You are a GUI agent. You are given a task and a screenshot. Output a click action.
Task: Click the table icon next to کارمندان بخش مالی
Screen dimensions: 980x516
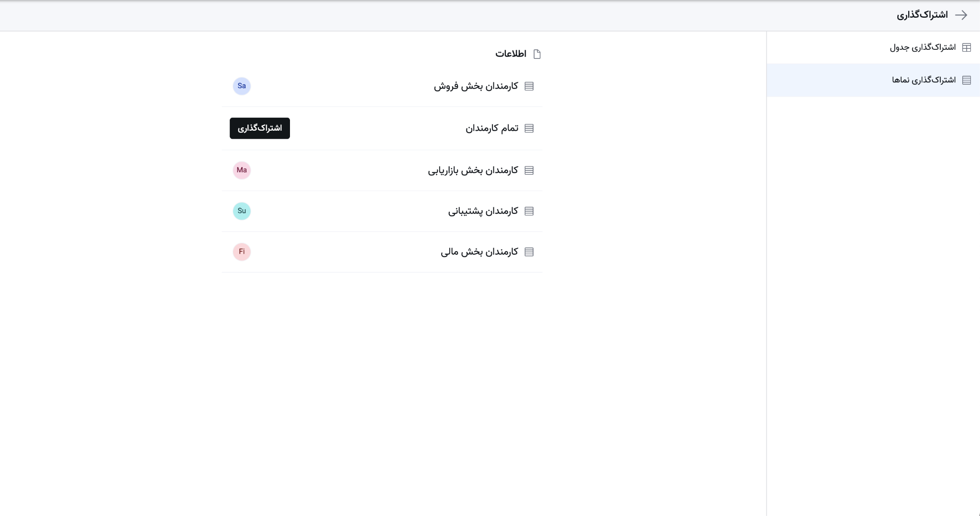tap(529, 251)
